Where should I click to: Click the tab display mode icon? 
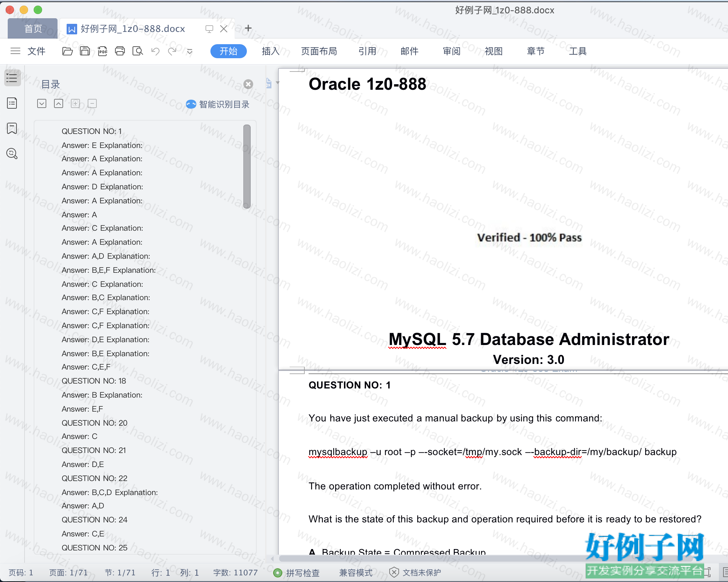209,29
